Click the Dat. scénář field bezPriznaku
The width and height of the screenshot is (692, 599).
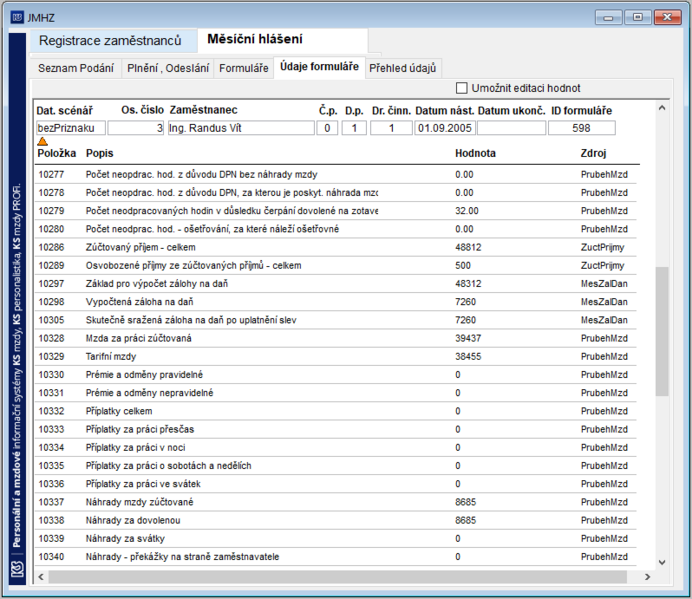(71, 128)
